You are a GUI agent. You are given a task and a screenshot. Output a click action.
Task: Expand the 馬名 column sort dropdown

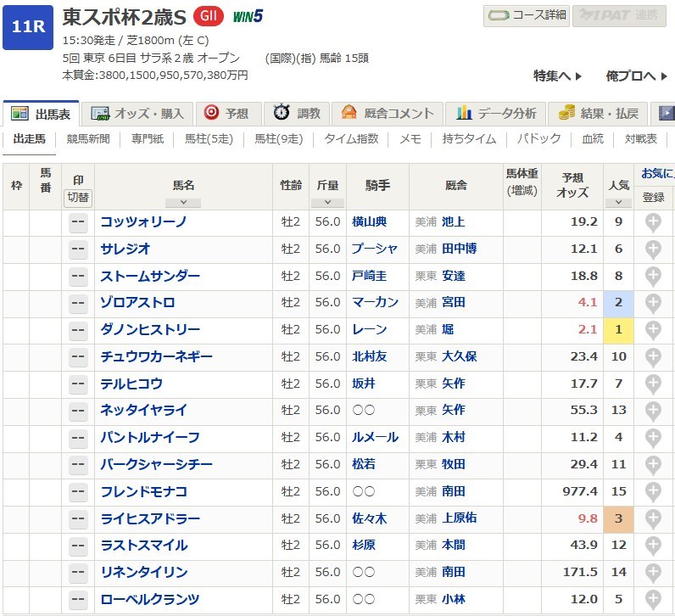183,203
